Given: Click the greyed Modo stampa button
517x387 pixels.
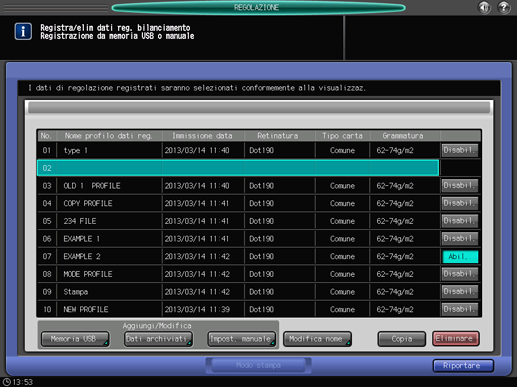Looking at the screenshot, I should [258, 365].
